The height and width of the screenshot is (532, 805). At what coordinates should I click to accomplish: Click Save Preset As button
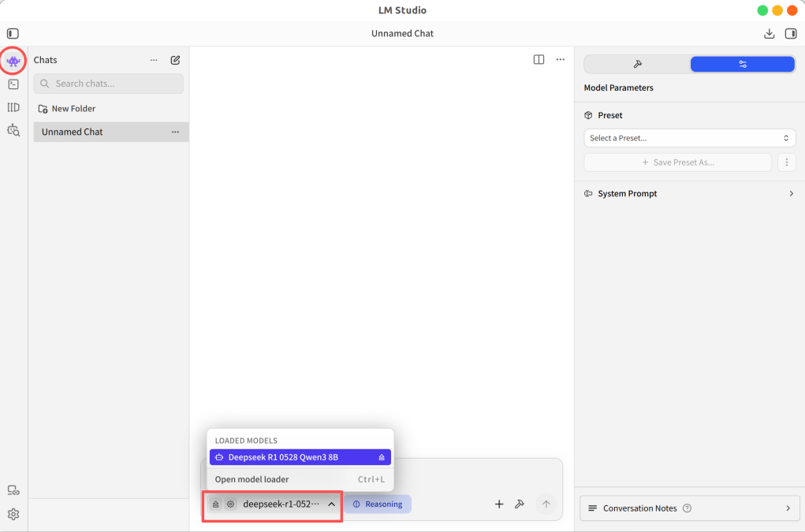pos(678,162)
